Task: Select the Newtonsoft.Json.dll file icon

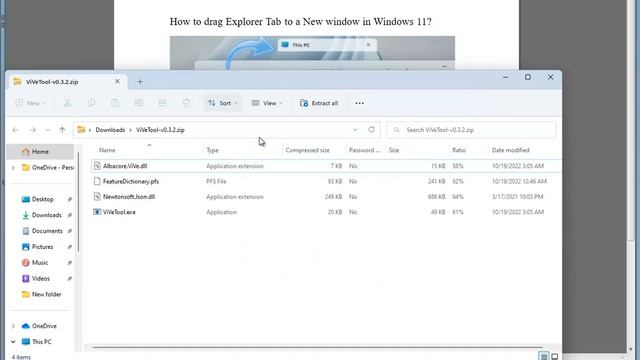Action: (97, 197)
